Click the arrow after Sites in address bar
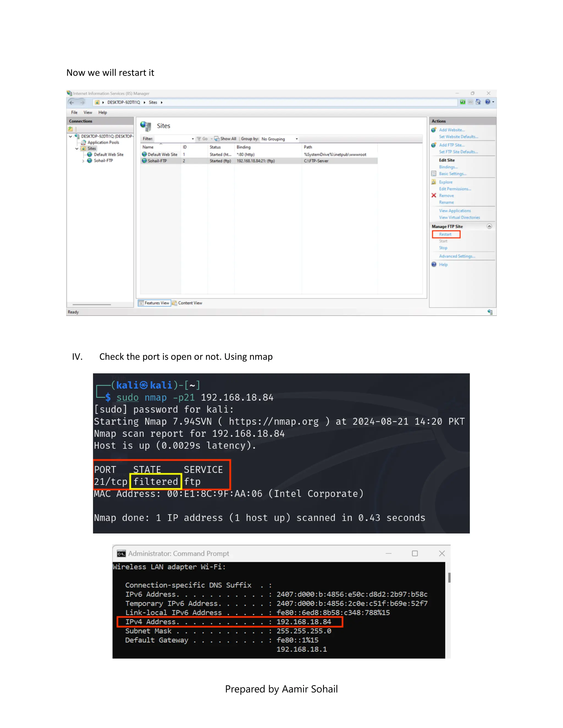The image size is (563, 728). click(x=162, y=102)
